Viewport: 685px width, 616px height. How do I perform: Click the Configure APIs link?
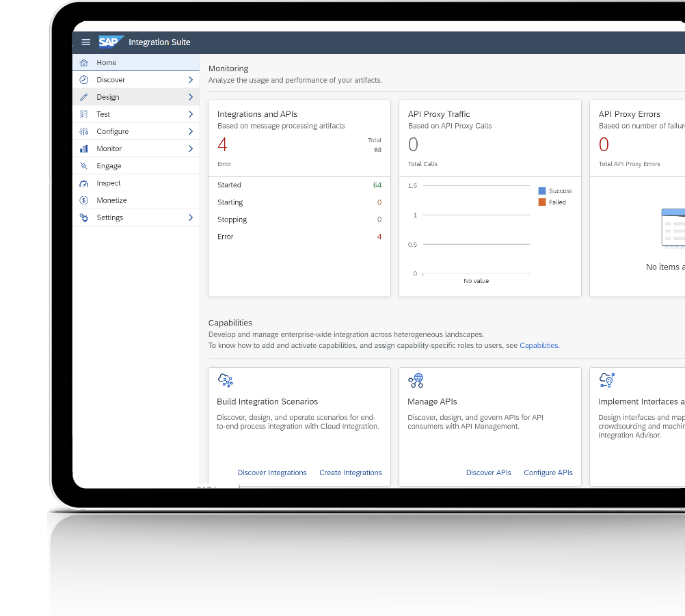pyautogui.click(x=548, y=472)
